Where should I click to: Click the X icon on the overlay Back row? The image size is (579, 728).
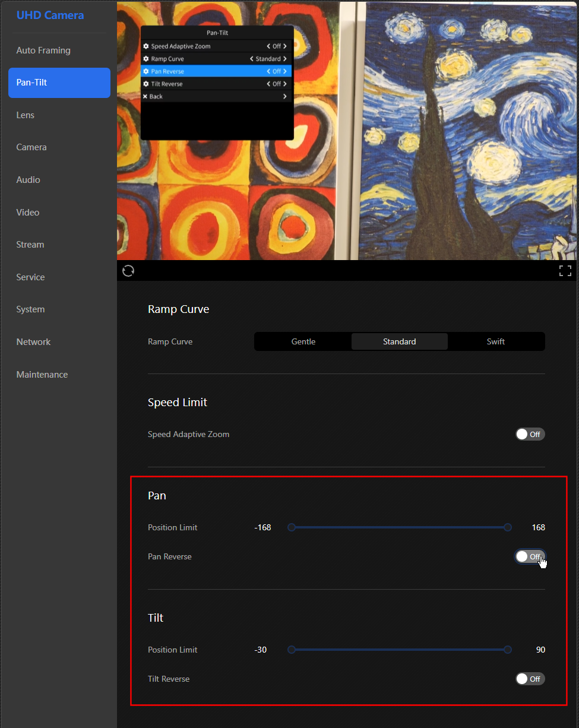145,96
